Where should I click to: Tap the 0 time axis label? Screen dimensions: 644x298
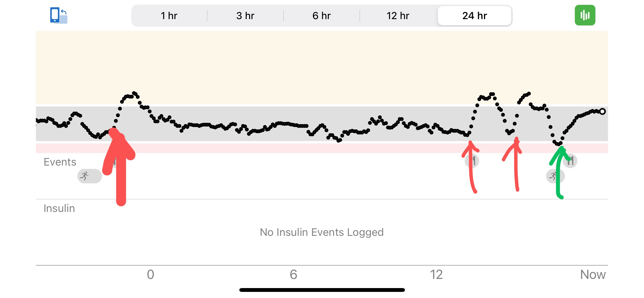pos(151,275)
